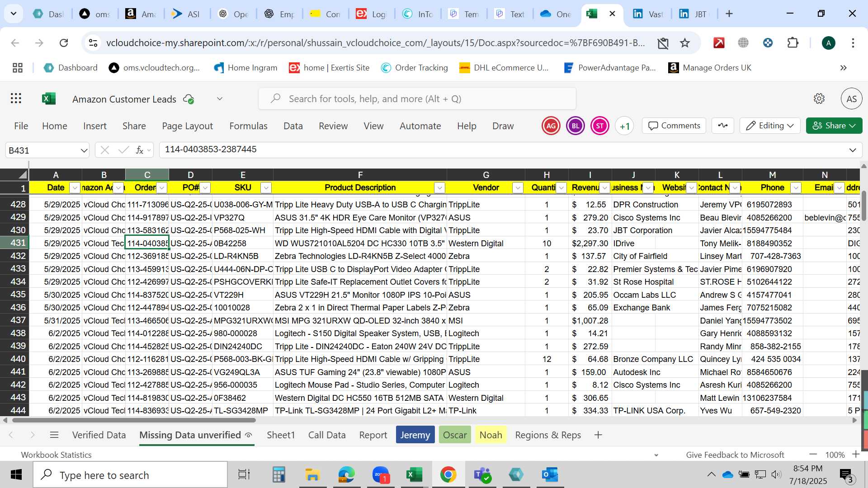This screenshot has height=488, width=868.
Task: Open the Automate ribbon tab
Action: (x=420, y=126)
